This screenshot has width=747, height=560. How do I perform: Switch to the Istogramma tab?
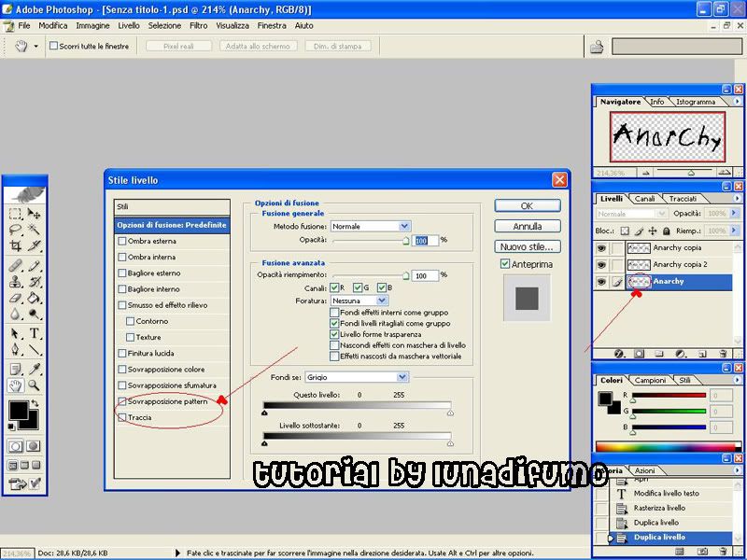(696, 102)
